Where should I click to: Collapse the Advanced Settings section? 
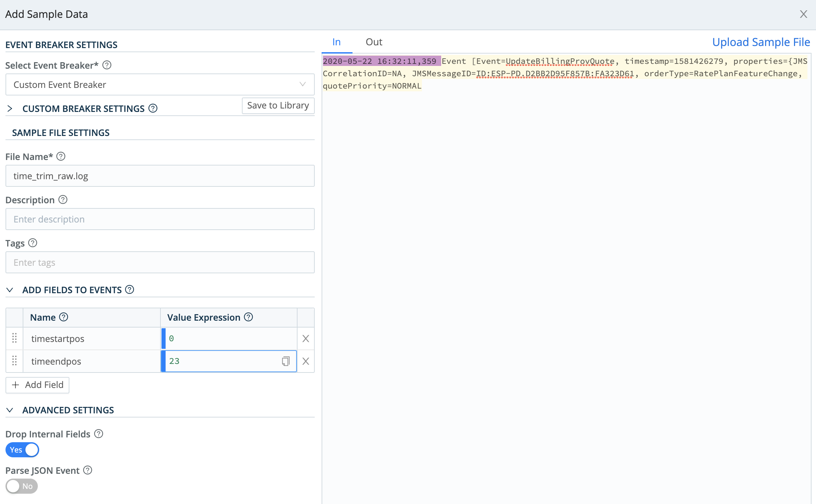click(x=10, y=410)
